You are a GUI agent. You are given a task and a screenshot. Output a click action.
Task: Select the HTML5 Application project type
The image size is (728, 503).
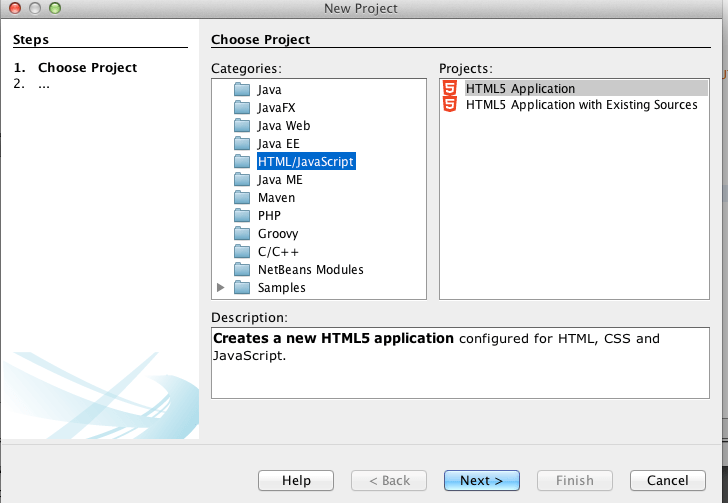click(586, 88)
